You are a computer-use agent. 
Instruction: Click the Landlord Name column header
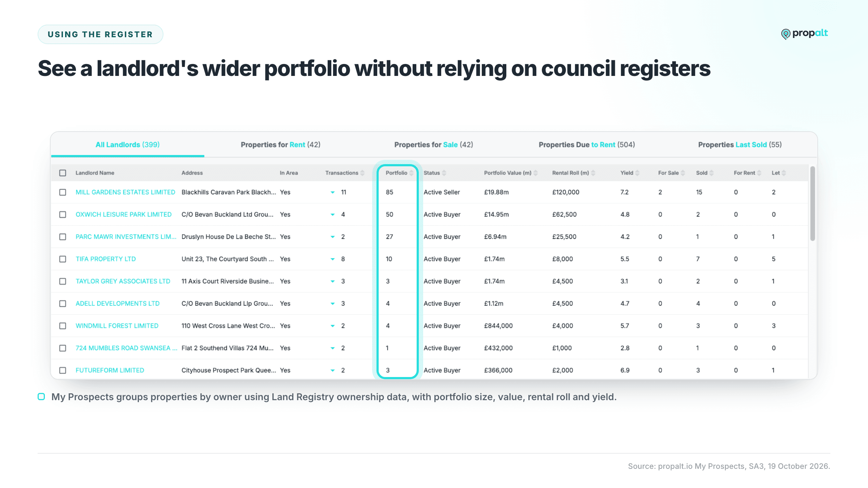[95, 173]
